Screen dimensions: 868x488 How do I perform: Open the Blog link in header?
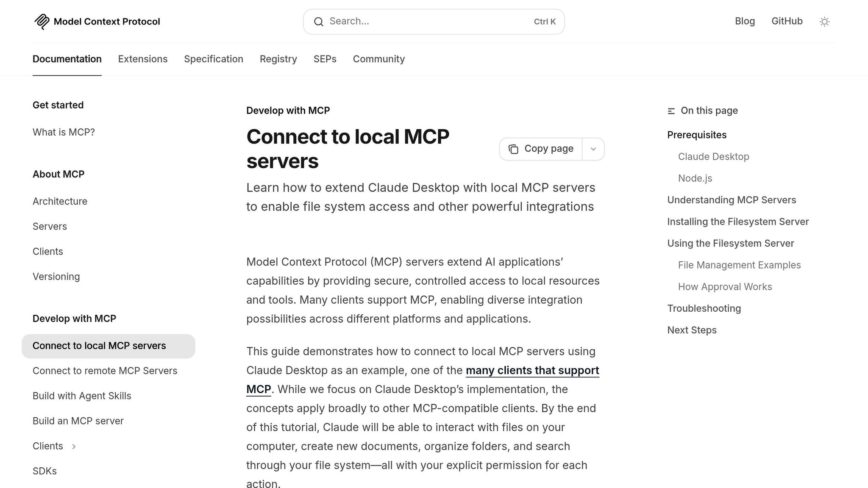[745, 21]
